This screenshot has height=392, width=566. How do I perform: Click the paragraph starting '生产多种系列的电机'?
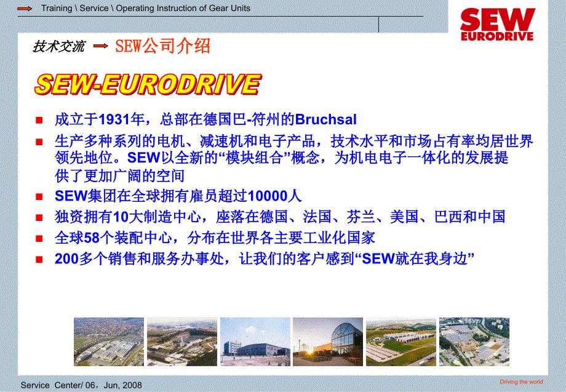pyautogui.click(x=294, y=158)
